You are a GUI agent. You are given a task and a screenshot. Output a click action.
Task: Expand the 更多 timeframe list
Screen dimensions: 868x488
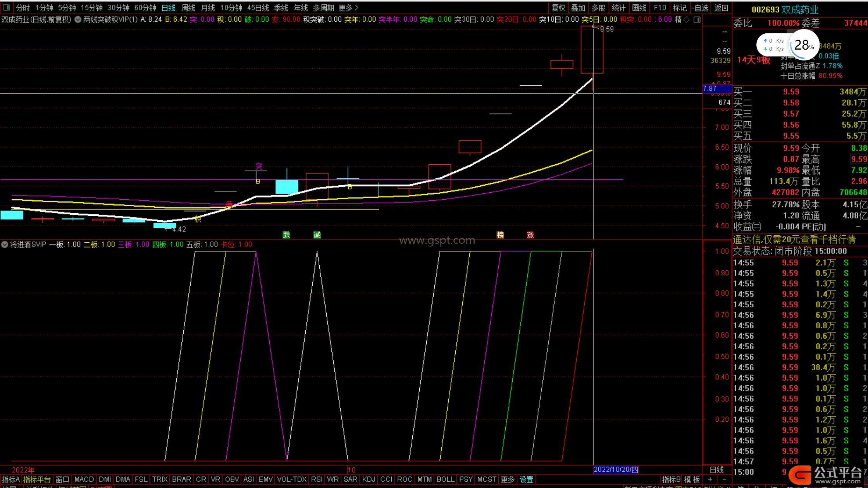(348, 8)
